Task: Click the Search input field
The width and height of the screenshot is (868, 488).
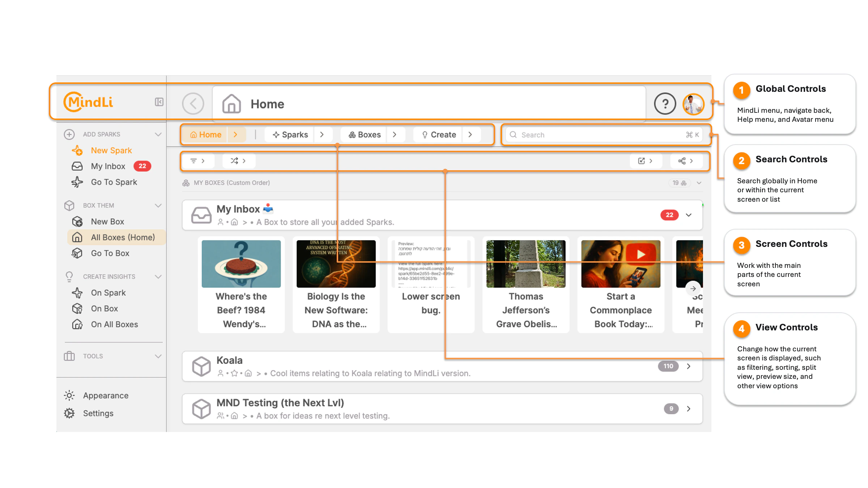Action: (x=604, y=135)
